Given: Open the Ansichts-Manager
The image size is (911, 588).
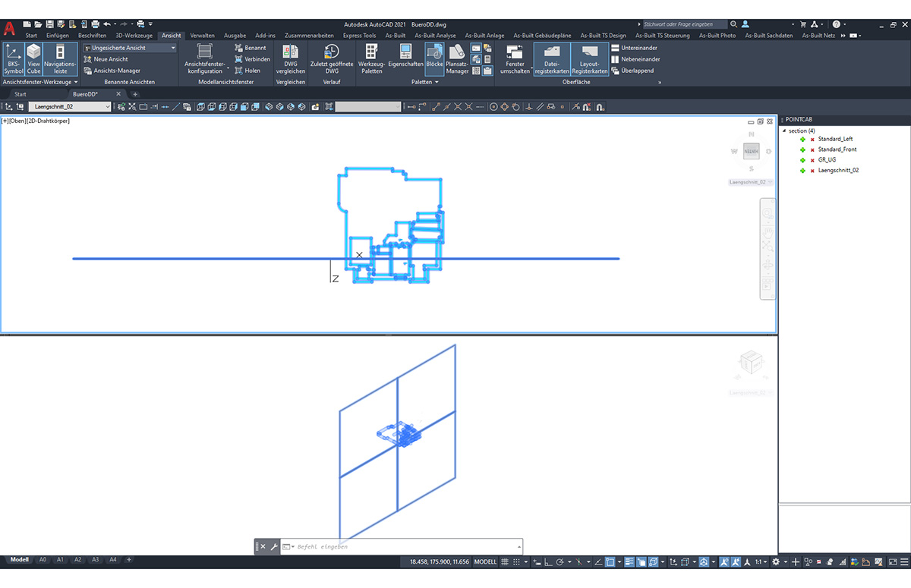Looking at the screenshot, I should [112, 70].
